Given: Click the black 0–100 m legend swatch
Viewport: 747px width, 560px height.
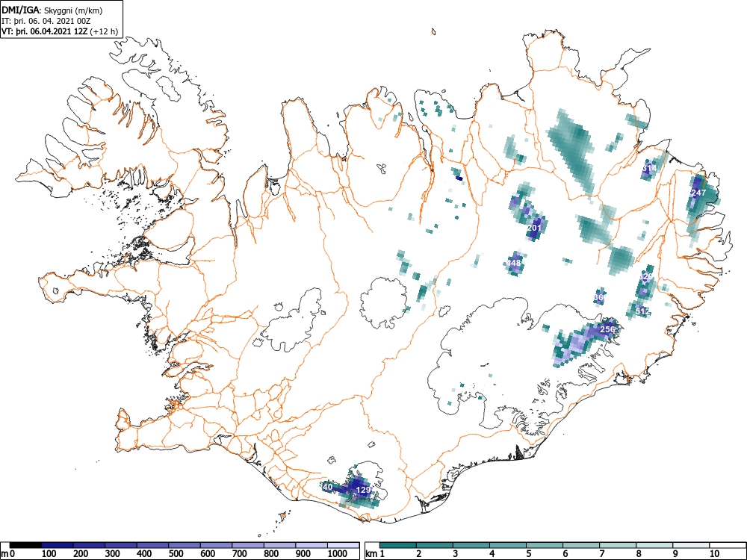Looking at the screenshot, I should [x=25, y=545].
